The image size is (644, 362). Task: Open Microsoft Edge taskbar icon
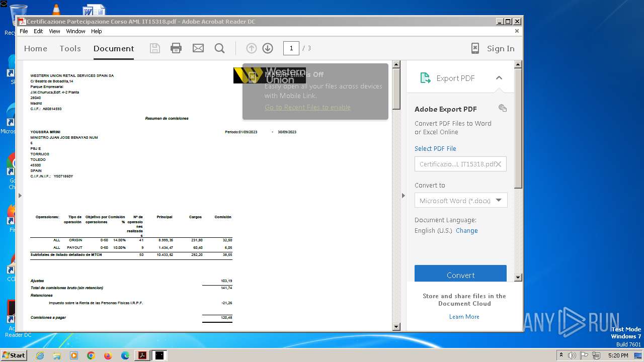[x=125, y=355]
